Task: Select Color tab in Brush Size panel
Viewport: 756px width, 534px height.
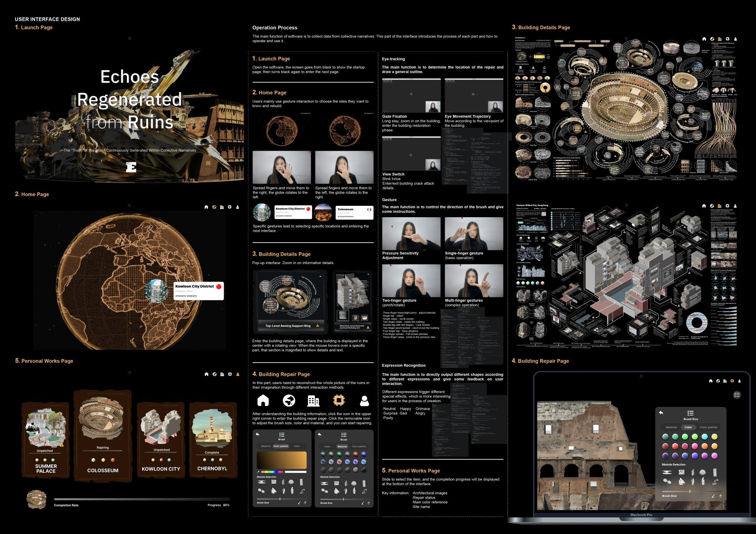Action: (x=688, y=427)
